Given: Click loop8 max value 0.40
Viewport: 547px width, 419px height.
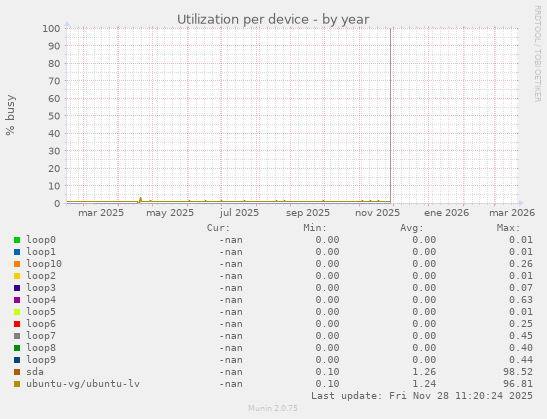Looking at the screenshot, I should coord(521,347).
